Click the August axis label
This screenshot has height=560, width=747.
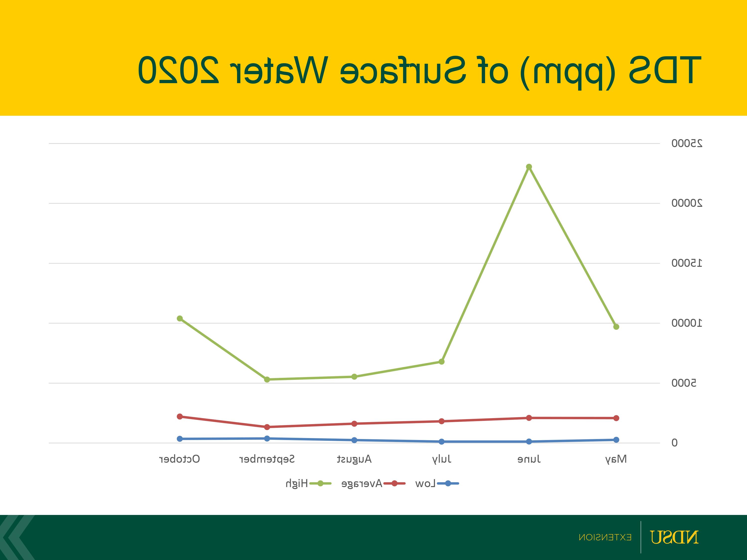(354, 460)
